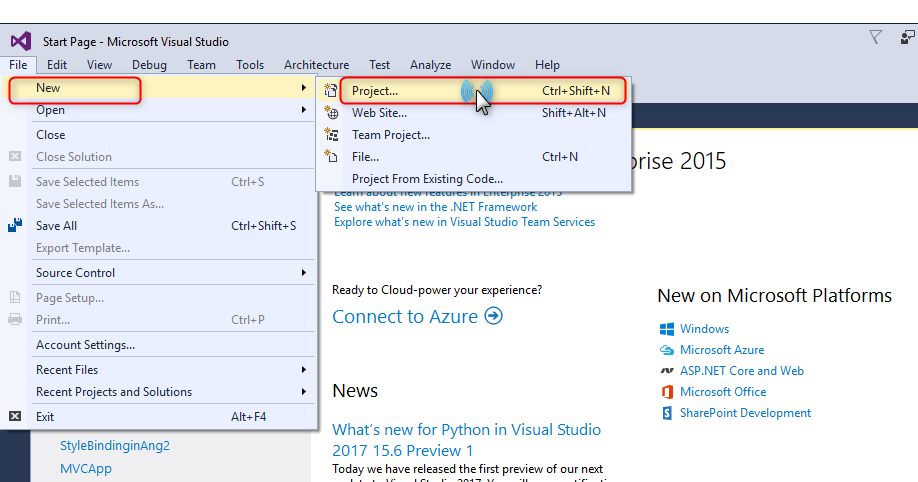Click the Visual Studio logo icon
The height and width of the screenshot is (482, 918).
tap(21, 41)
